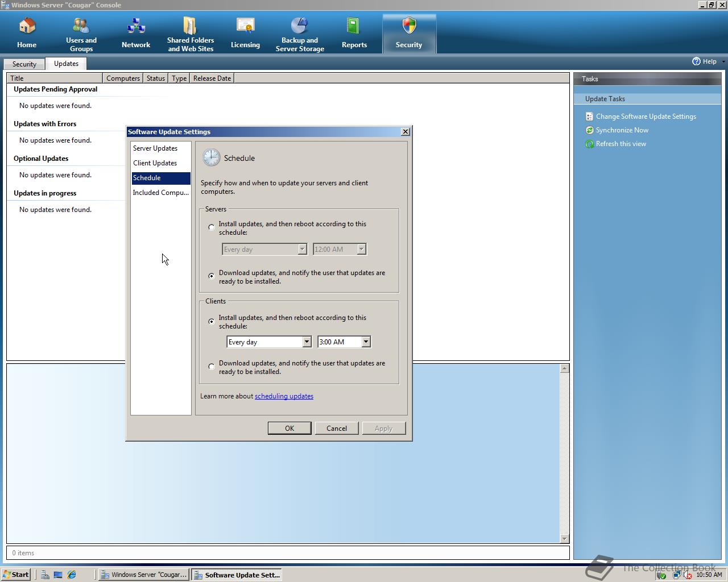Open Backup and Server Storage
Viewport: 728px width, 582px height.
[300, 34]
